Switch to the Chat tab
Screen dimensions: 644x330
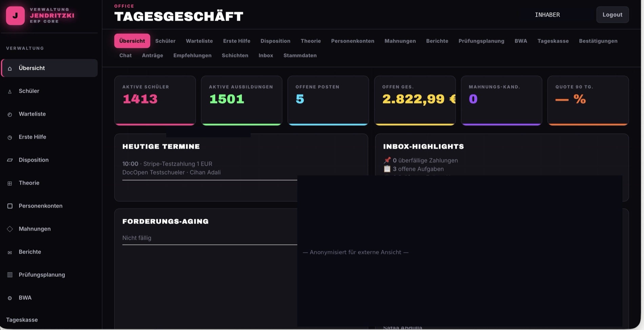click(125, 56)
